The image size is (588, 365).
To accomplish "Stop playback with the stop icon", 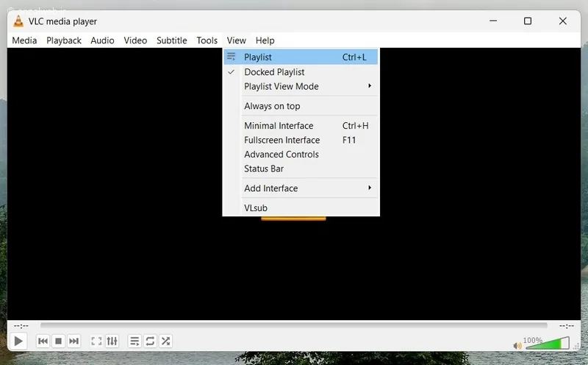I will pyautogui.click(x=59, y=341).
